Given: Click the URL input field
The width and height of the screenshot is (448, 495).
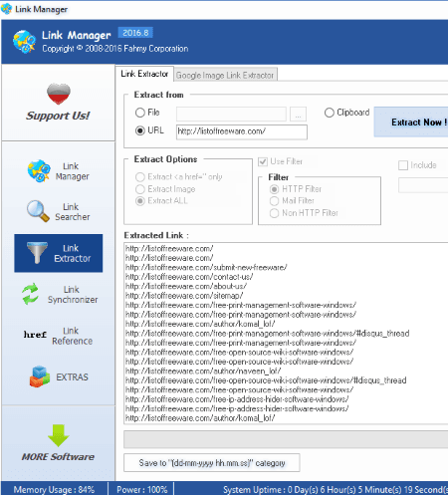Looking at the screenshot, I should click(242, 131).
